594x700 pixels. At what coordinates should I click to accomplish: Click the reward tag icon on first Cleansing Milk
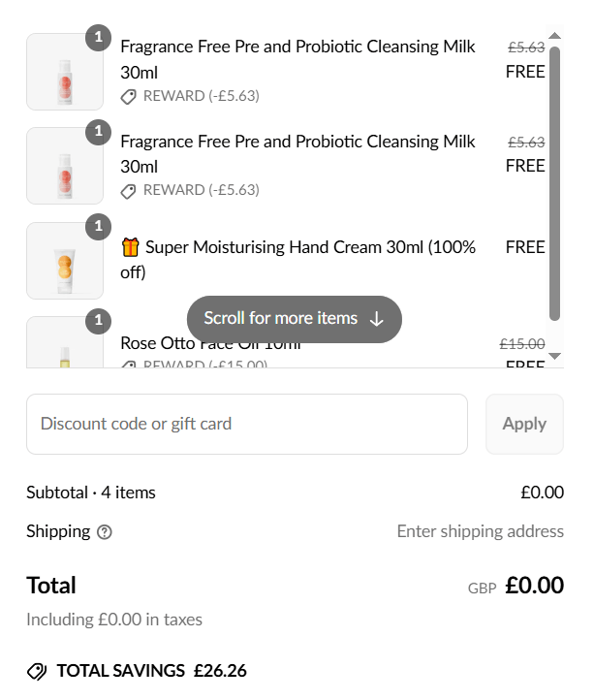pos(129,96)
